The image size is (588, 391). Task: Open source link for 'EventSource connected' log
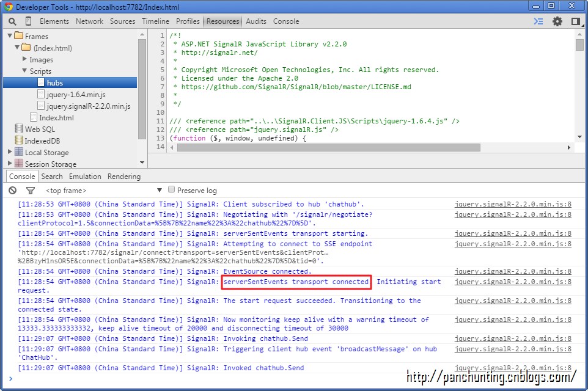[513, 271]
